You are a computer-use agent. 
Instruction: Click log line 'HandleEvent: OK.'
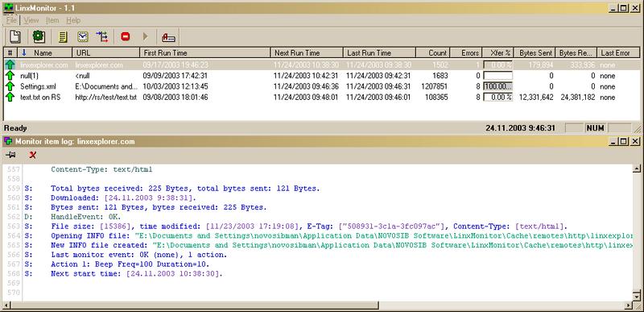tap(86, 217)
